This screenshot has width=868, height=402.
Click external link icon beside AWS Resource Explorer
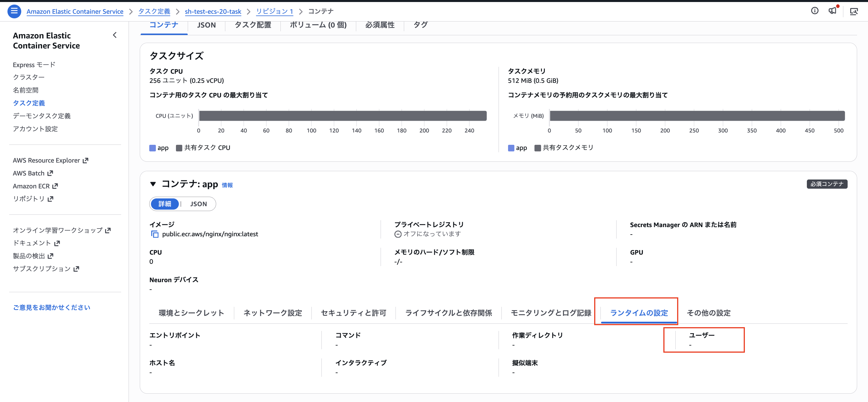coord(86,161)
